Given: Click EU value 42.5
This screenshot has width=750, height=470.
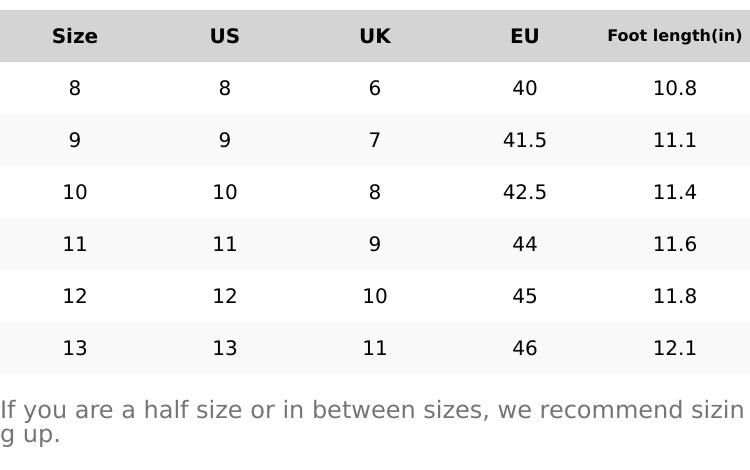Looking at the screenshot, I should pyautogui.click(x=525, y=193).
